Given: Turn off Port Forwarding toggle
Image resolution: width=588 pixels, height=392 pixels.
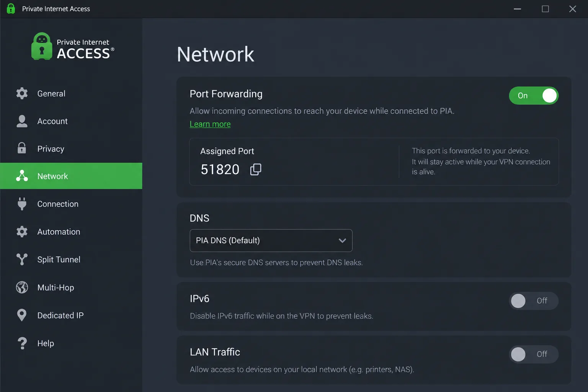Looking at the screenshot, I should pyautogui.click(x=534, y=96).
